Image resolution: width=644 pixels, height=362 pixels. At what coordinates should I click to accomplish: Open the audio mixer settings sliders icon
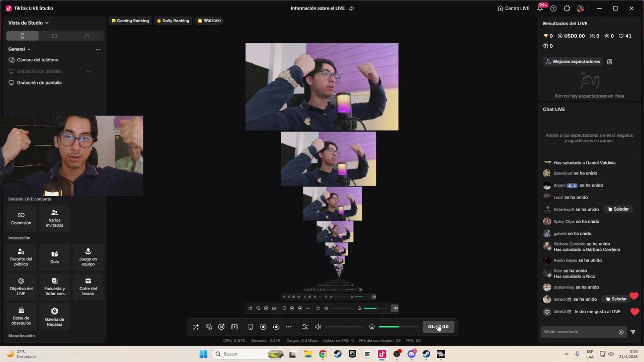[305, 327]
